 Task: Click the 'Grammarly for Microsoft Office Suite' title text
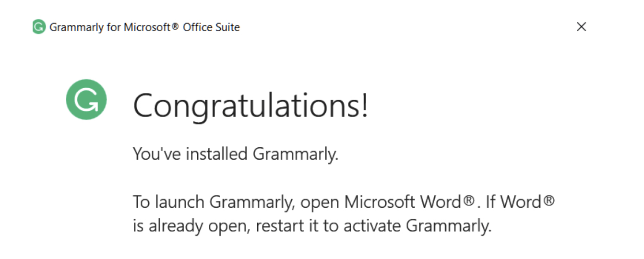click(145, 27)
